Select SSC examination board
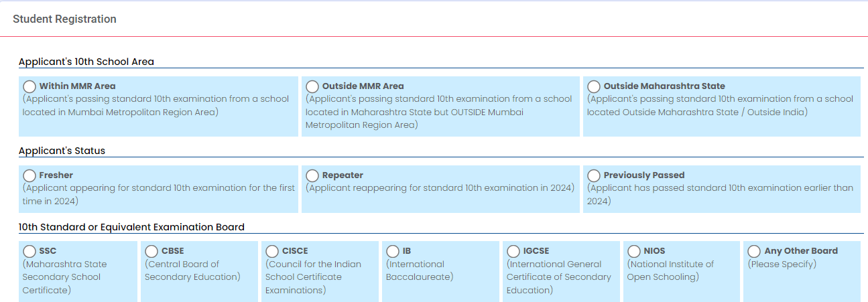Screen dimensions: 868x302 tap(29, 251)
